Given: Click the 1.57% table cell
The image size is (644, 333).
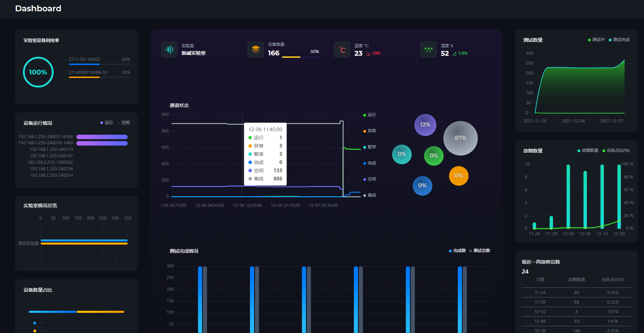Looking at the screenshot, I should coord(613,312).
